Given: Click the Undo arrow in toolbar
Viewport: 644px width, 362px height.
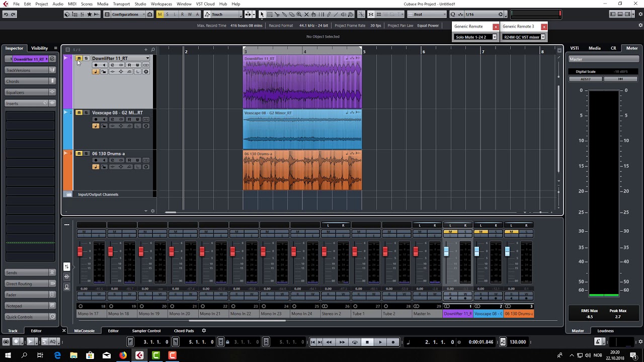Looking at the screenshot, I should (6, 14).
